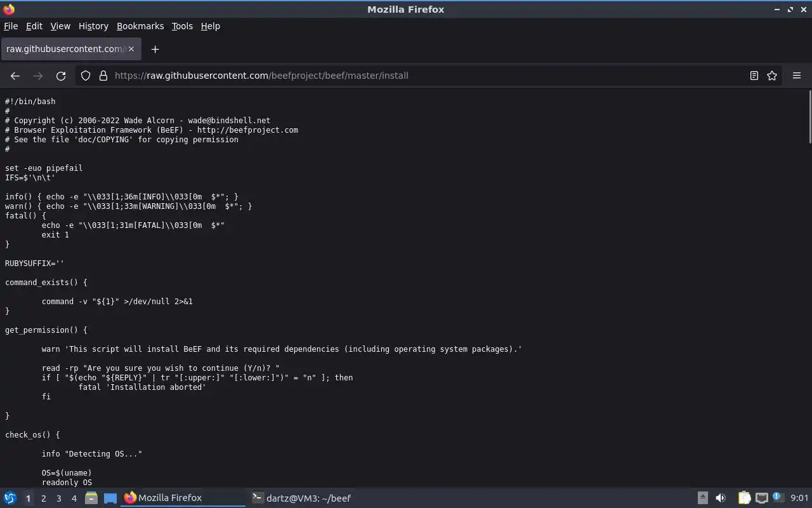The height and width of the screenshot is (508, 812).
Task: Click the 'readonly OS' line
Action: 67,483
